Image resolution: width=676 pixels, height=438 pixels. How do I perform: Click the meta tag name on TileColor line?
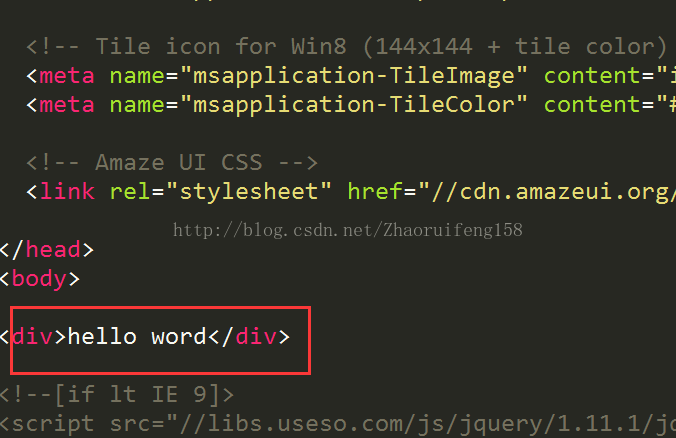[68, 103]
